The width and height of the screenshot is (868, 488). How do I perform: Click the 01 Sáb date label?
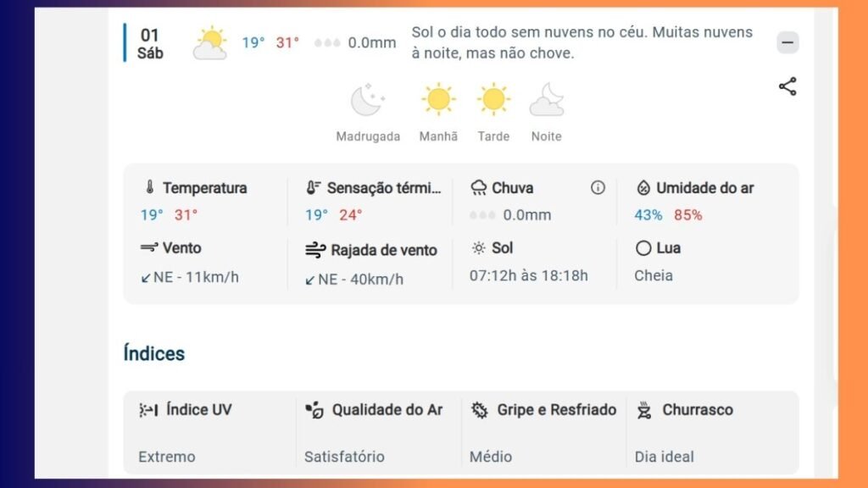pyautogui.click(x=150, y=44)
